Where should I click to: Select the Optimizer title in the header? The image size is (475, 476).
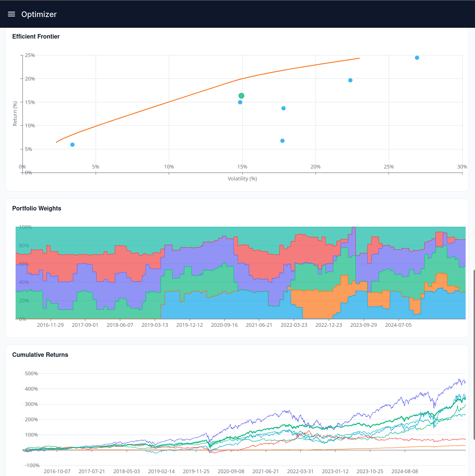click(x=39, y=14)
